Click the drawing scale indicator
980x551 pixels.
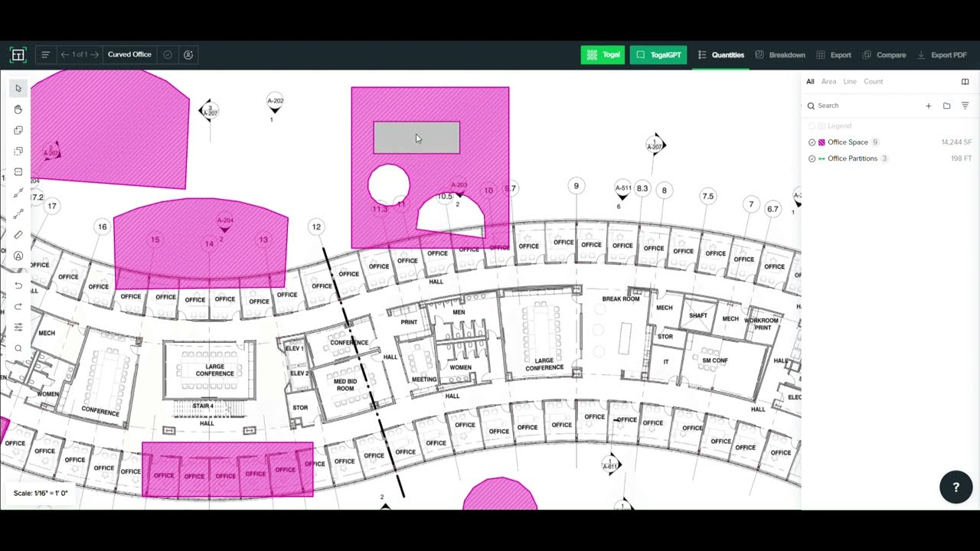coord(41,493)
